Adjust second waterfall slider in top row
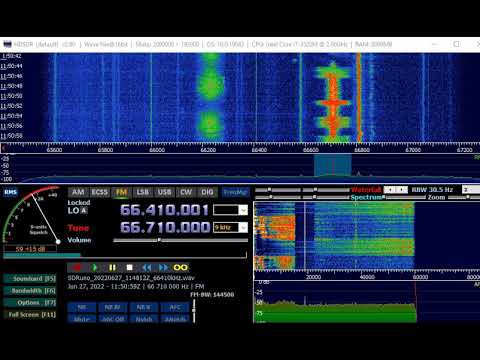 [x=327, y=190]
